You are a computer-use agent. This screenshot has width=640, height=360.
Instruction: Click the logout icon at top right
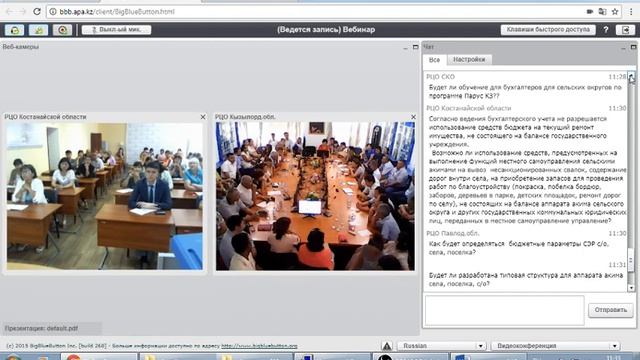[x=625, y=30]
